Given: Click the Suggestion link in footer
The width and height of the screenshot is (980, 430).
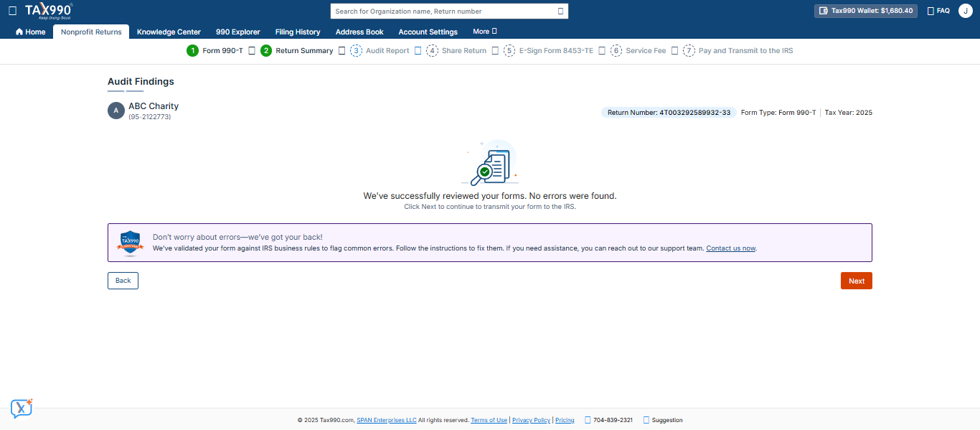Looking at the screenshot, I should point(664,420).
